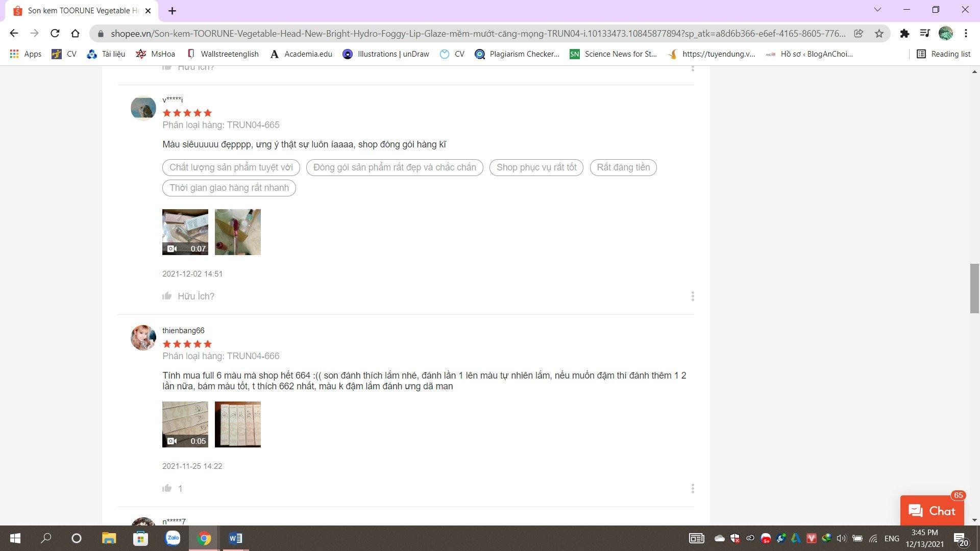This screenshot has width=980, height=551.
Task: Open the lipstick photo in v*****i's review
Action: pyautogui.click(x=238, y=232)
